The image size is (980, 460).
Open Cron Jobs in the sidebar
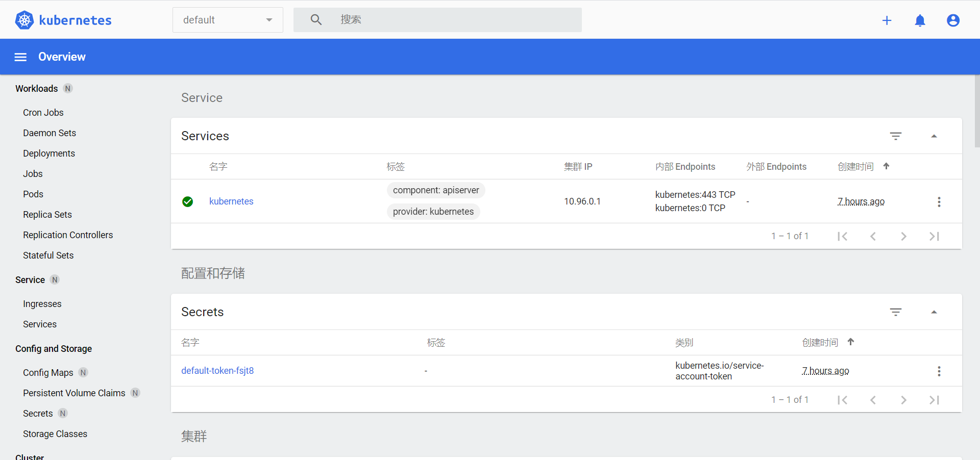click(x=43, y=113)
